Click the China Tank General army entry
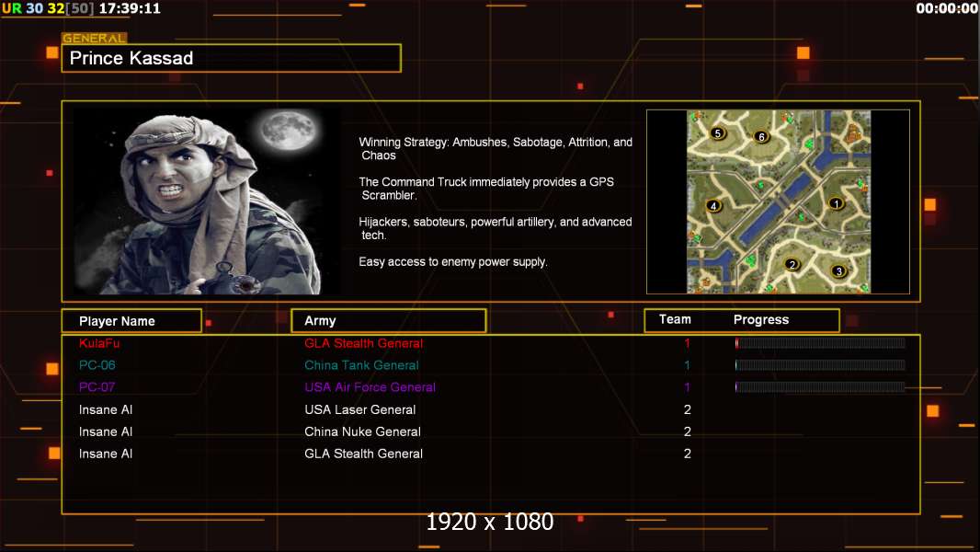 (362, 365)
